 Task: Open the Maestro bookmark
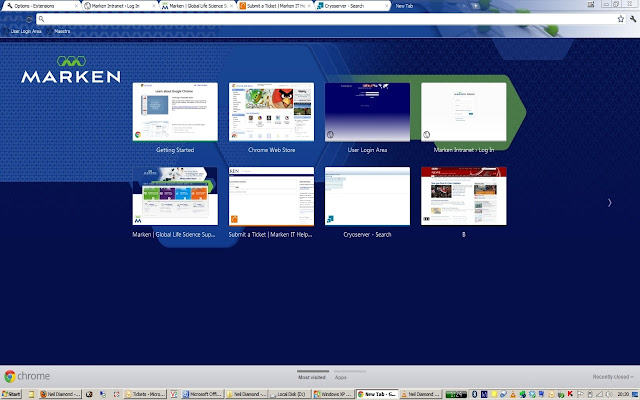coord(59,31)
